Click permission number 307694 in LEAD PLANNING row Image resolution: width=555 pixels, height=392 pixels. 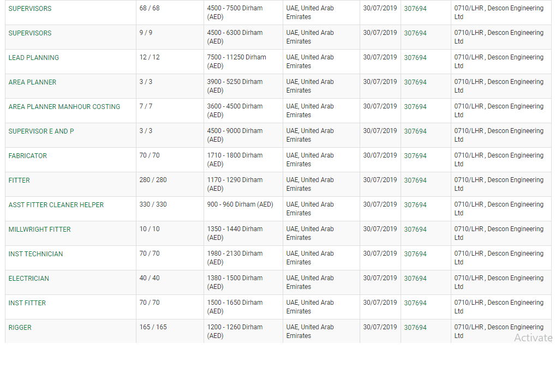[415, 58]
